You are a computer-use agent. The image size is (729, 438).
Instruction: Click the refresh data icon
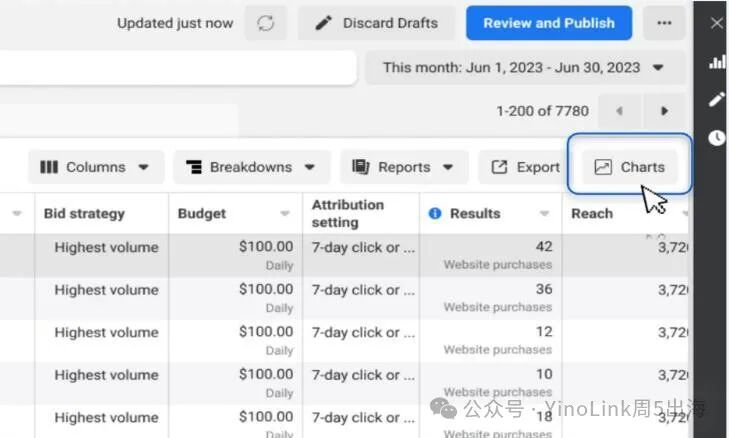point(265,23)
